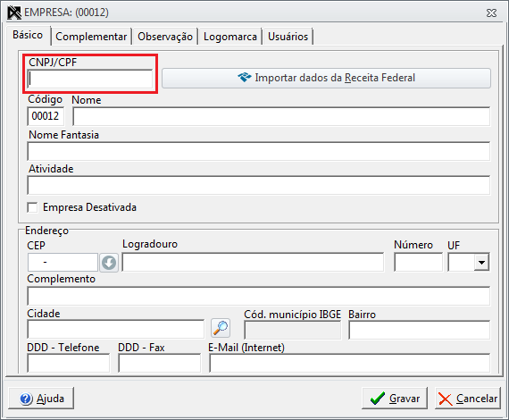
Task: Click the application logo in title bar
Action: (14, 13)
